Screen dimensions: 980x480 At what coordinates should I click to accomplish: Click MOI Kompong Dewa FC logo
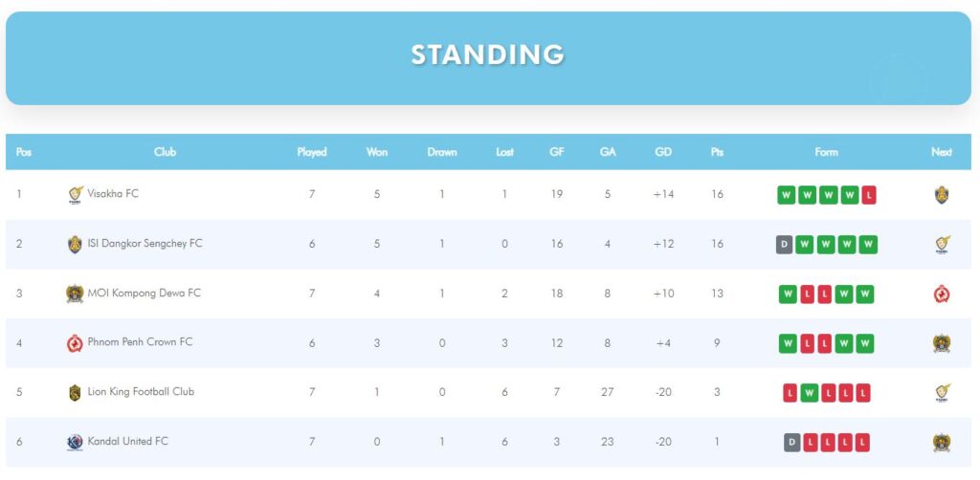[x=76, y=294]
